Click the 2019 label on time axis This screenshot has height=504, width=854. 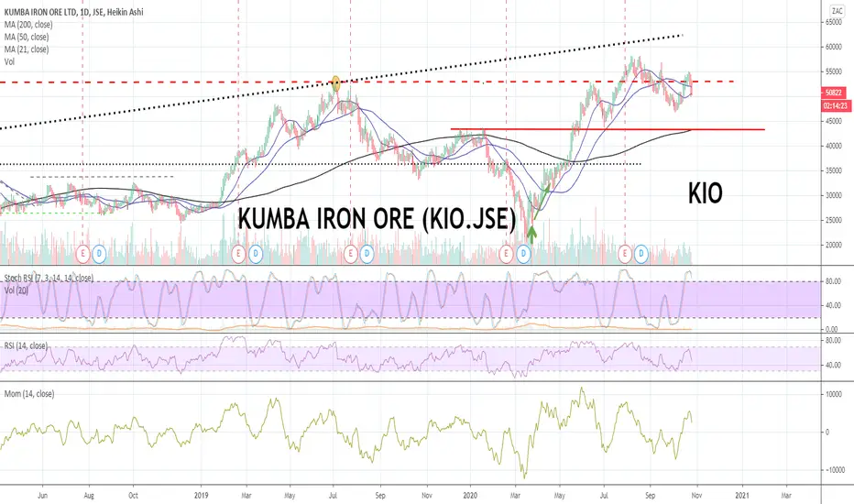click(x=202, y=495)
